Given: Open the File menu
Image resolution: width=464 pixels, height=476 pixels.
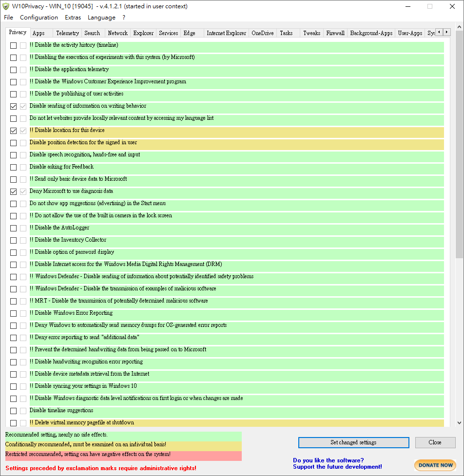Looking at the screenshot, I should (x=8, y=17).
